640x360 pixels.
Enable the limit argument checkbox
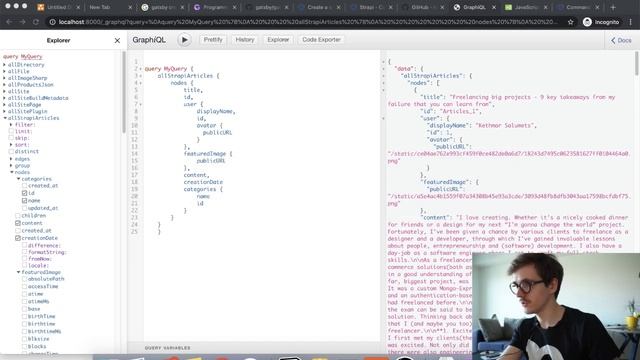pos(11,131)
